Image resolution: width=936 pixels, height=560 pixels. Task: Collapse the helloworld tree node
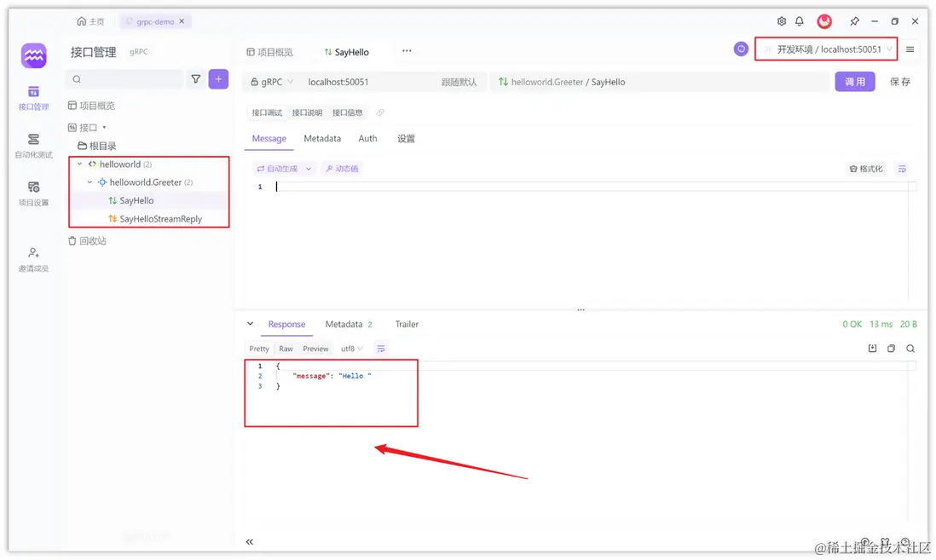pyautogui.click(x=79, y=164)
